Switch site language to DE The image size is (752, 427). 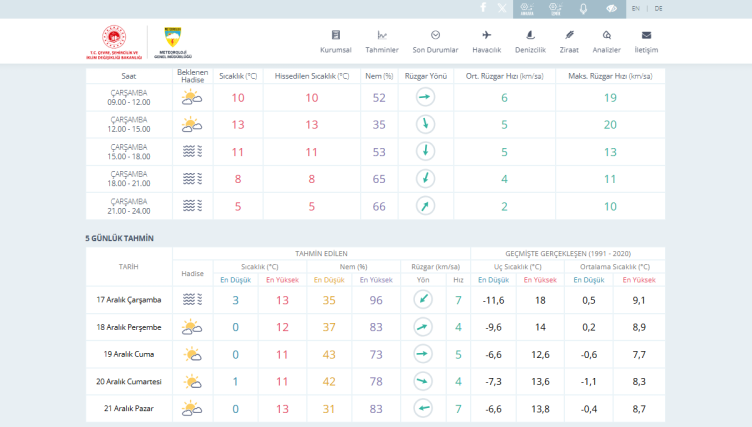[x=658, y=8]
